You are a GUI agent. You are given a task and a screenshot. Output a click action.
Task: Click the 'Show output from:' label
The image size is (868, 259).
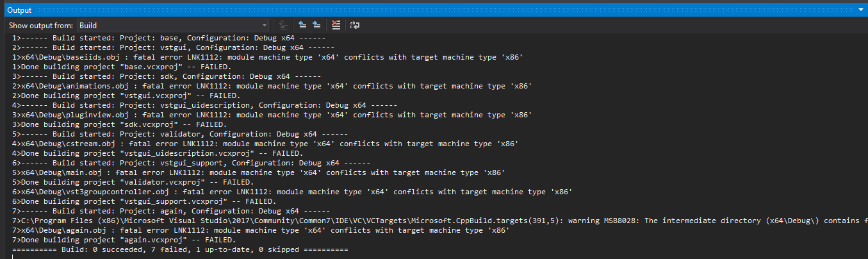click(x=41, y=26)
